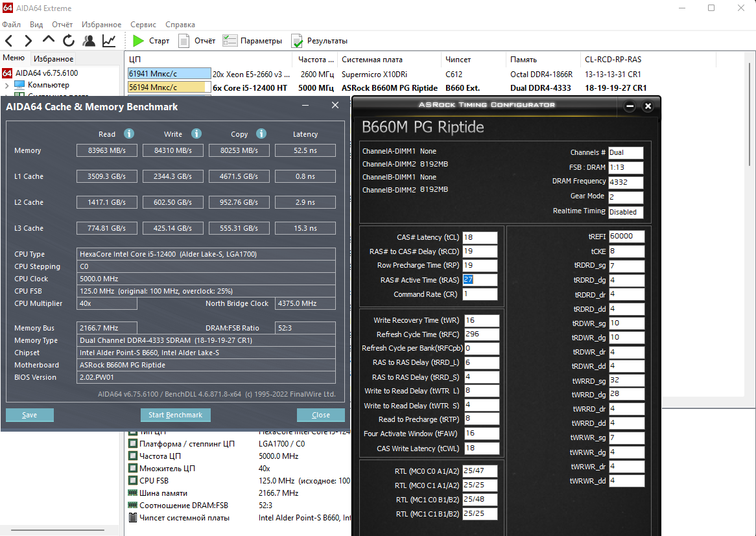Click the AIDA64 v6.75.6100 tree icon

click(x=7, y=73)
